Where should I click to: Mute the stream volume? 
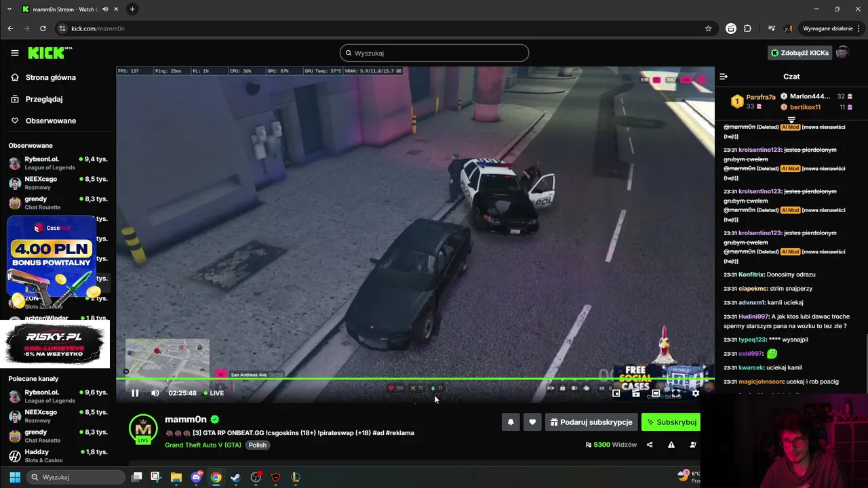[x=155, y=393]
